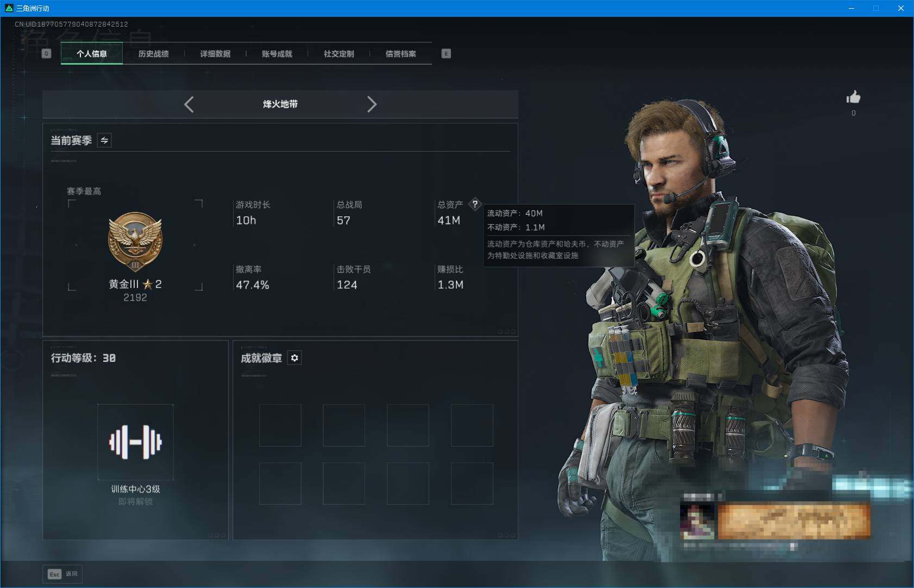The height and width of the screenshot is (588, 914).
Task: Click the pixelated player avatar thumbnail
Action: [698, 521]
